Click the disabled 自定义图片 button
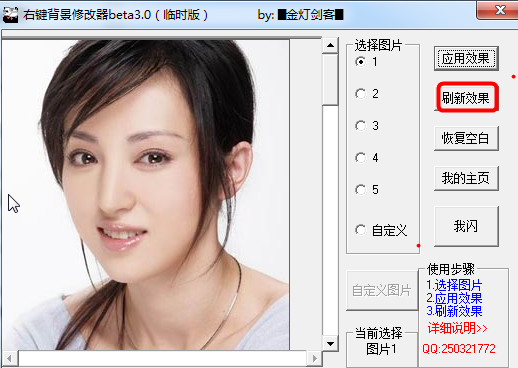 pos(382,291)
